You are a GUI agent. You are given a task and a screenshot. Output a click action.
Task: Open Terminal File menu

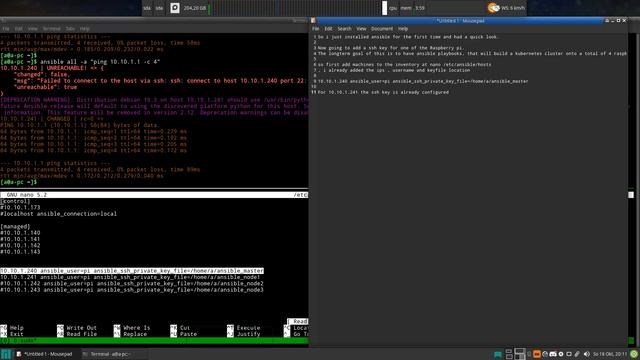(6, 29)
